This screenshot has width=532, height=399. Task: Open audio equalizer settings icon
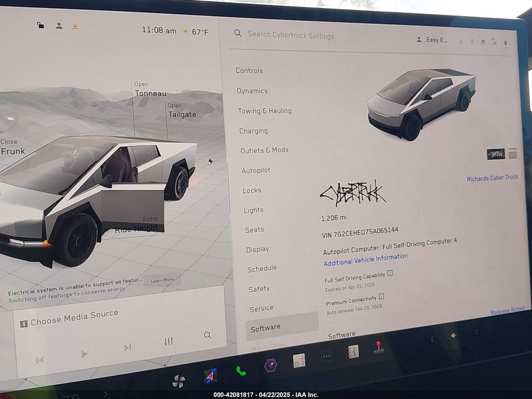(169, 341)
